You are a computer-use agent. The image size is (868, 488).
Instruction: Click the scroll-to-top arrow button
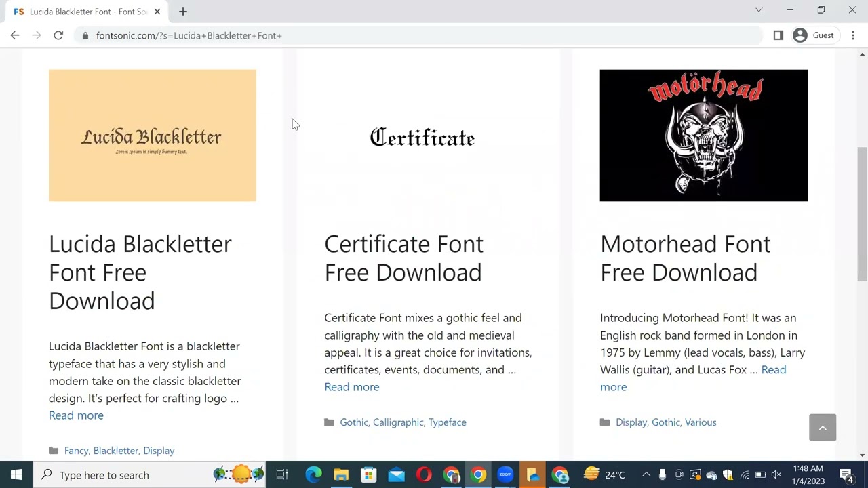823,427
